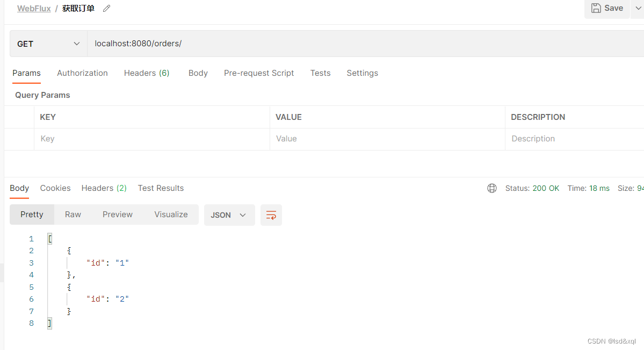Screen dimensions: 644x350
Task: Click the DESCRIPTION column header
Action: tap(538, 117)
